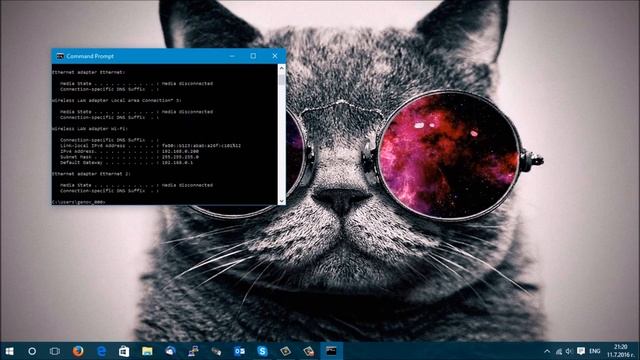Open Cortana search circle in taskbar
The width and height of the screenshot is (640, 360).
32,351
